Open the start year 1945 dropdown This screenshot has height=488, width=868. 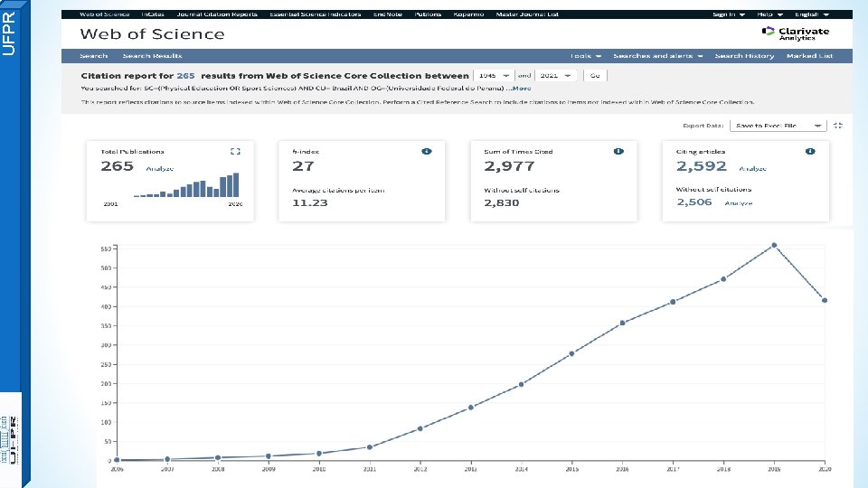coord(494,75)
